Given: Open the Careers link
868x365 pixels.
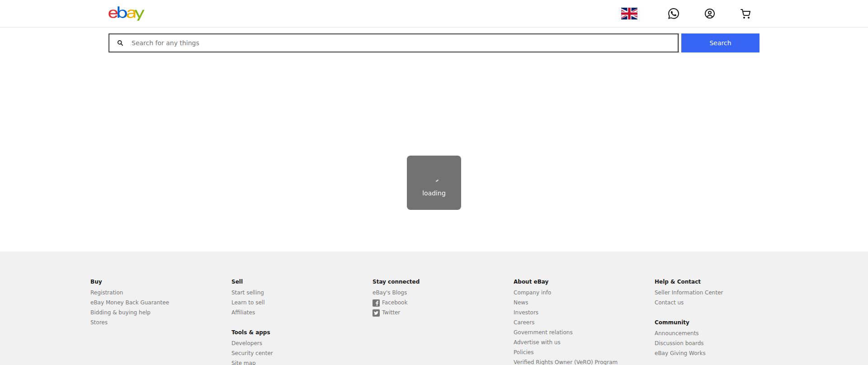Looking at the screenshot, I should 524,322.
